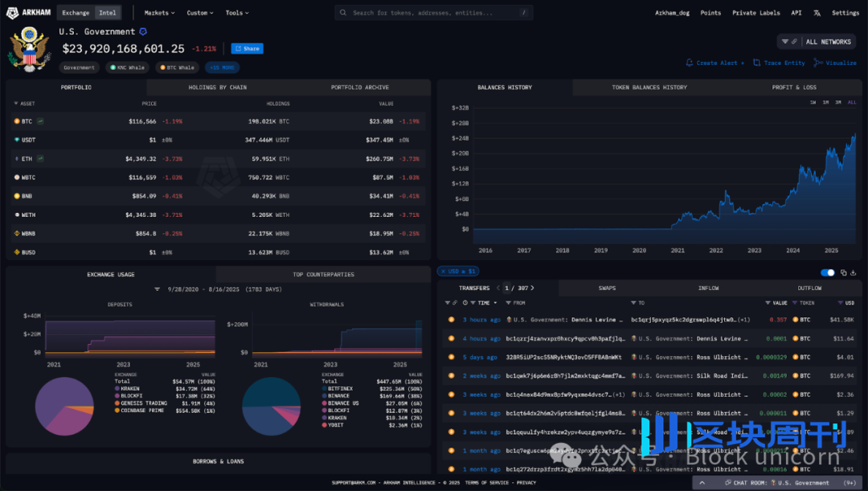Switch to Intel mode
Image resolution: width=868 pixels, height=491 pixels.
point(108,13)
